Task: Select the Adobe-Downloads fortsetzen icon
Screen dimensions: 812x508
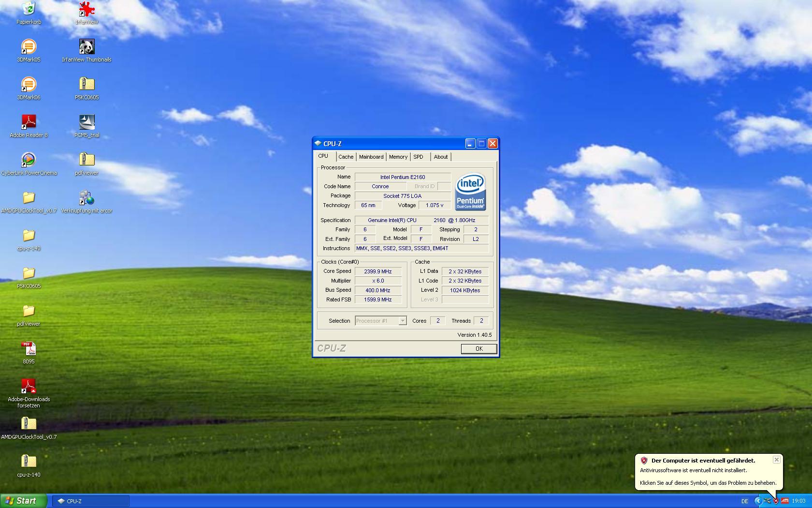Action: [29, 393]
